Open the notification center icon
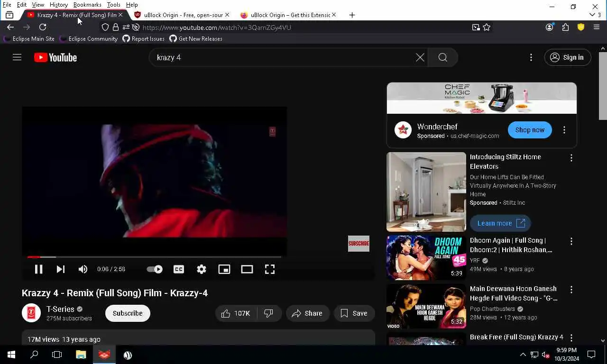Image resolution: width=607 pixels, height=364 pixels. tap(591, 355)
